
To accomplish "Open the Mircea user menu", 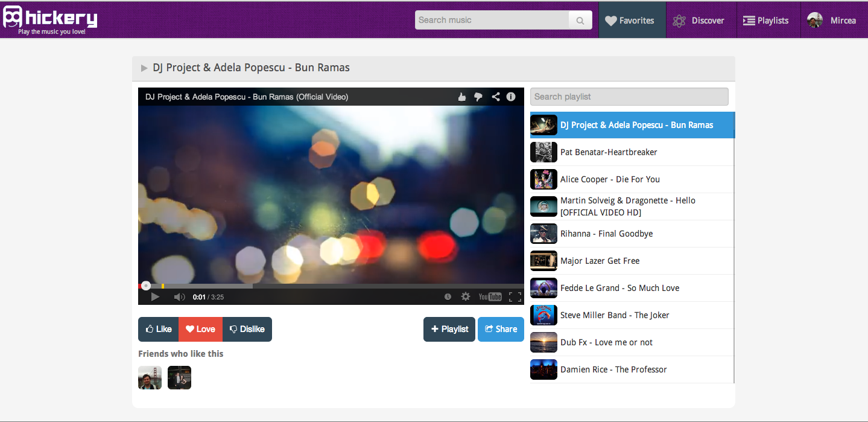I will (832, 21).
